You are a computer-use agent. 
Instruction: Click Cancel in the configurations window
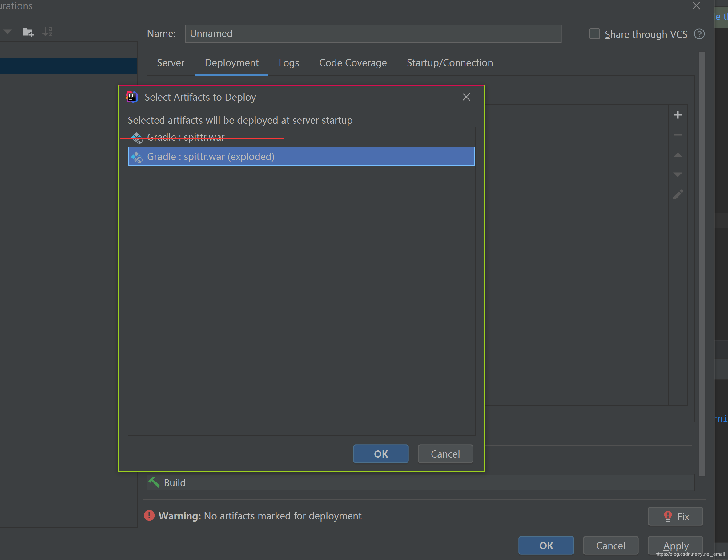611,545
